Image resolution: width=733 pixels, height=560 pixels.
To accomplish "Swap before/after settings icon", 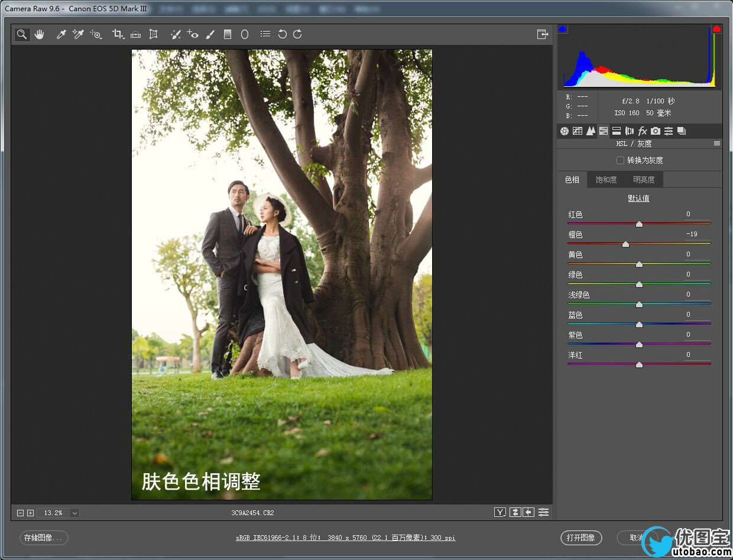I will (515, 512).
